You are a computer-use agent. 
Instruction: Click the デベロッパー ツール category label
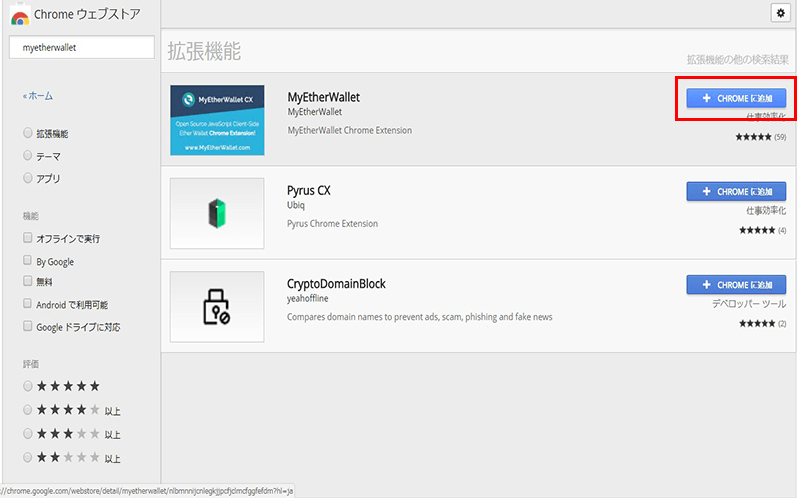pyautogui.click(x=749, y=304)
